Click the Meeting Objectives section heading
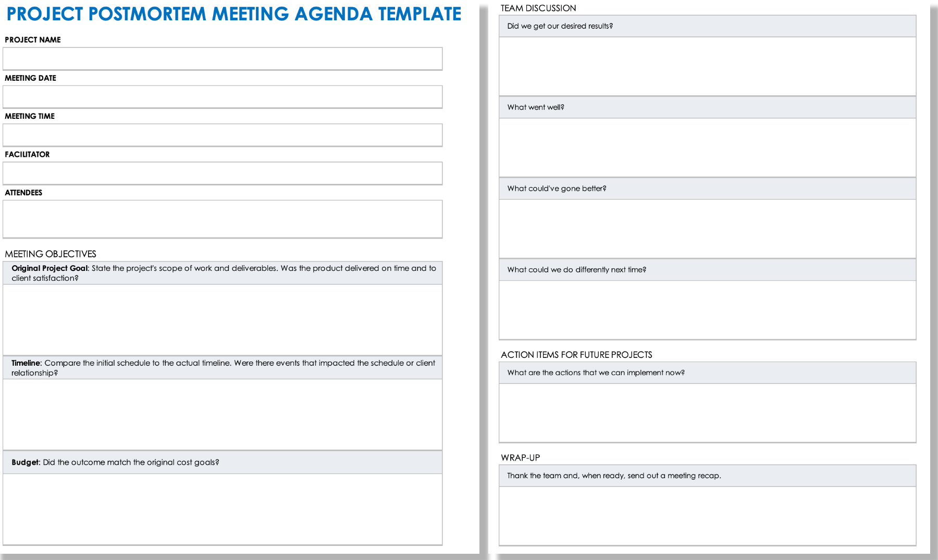This screenshot has height=560, width=938. pos(51,254)
